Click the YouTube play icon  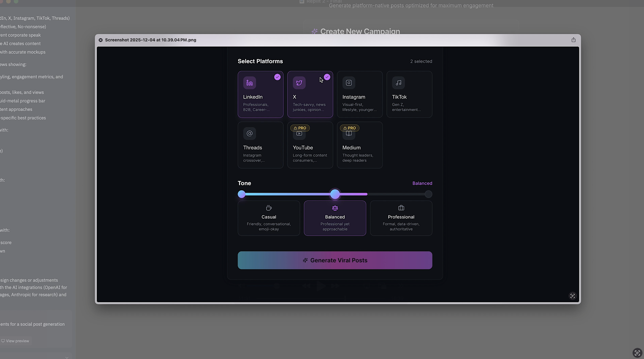tap(299, 134)
